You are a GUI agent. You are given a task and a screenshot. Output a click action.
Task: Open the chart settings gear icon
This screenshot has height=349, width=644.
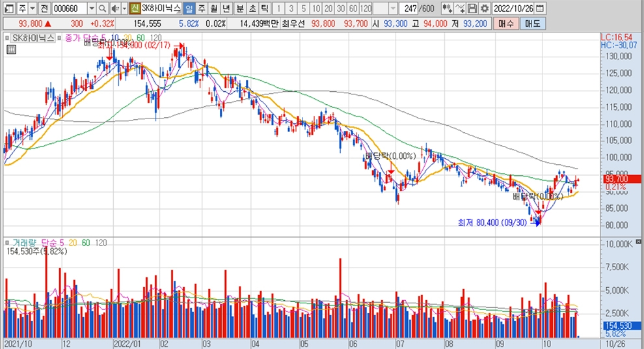484,8
